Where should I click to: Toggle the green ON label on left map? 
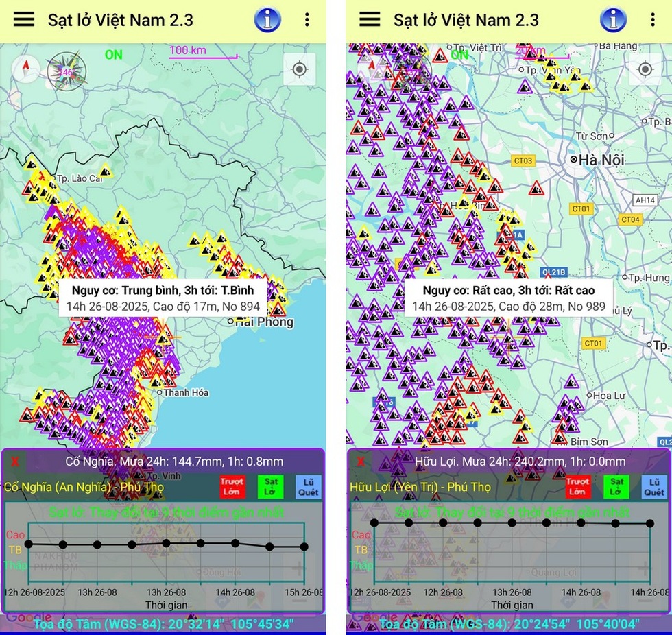113,55
